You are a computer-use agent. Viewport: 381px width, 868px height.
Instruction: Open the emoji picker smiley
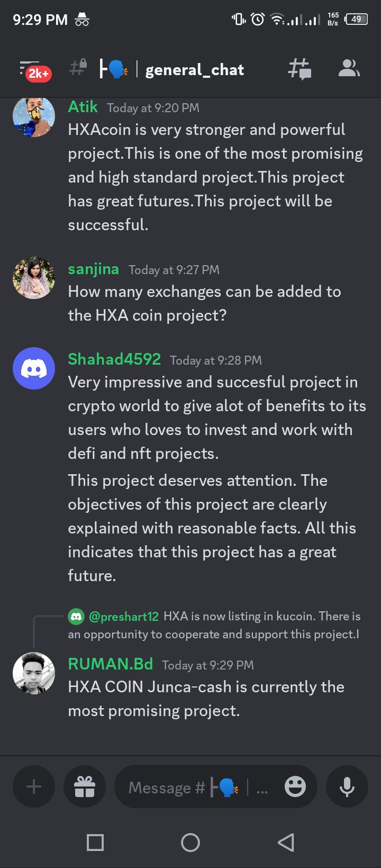(x=295, y=787)
